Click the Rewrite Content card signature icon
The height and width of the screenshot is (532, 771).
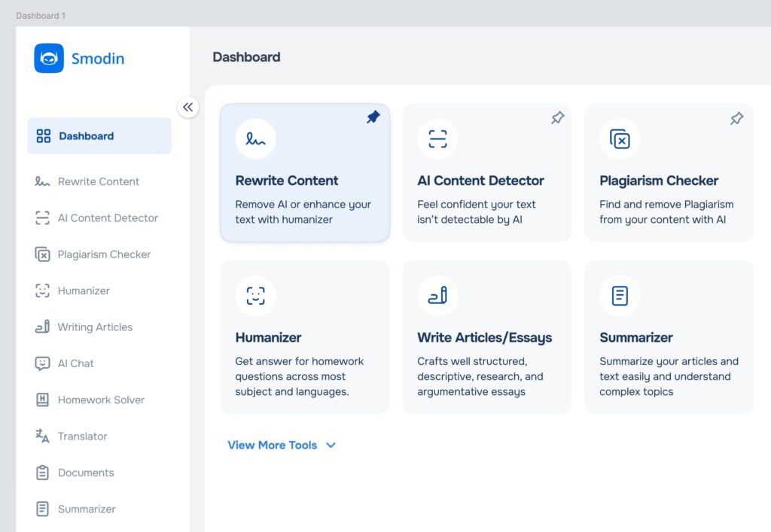[256, 139]
